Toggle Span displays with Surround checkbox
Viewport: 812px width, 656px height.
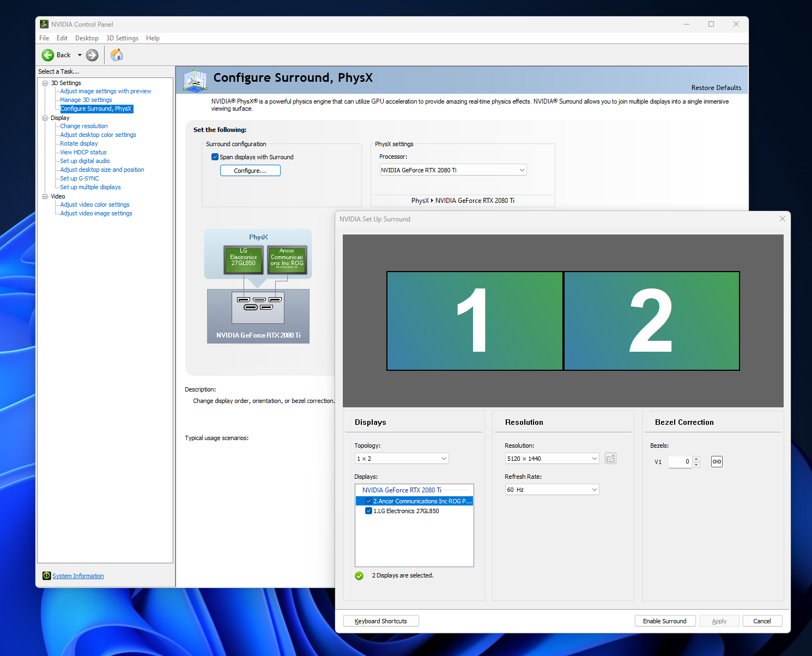pos(215,157)
